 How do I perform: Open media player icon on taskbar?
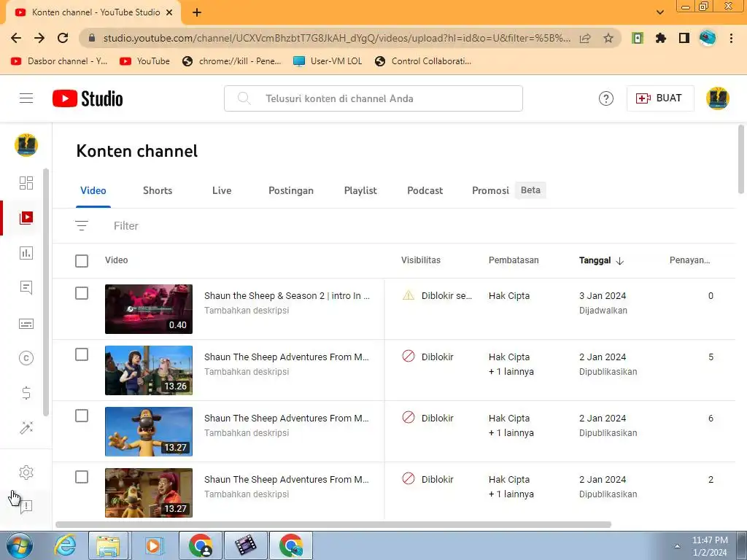[153, 545]
